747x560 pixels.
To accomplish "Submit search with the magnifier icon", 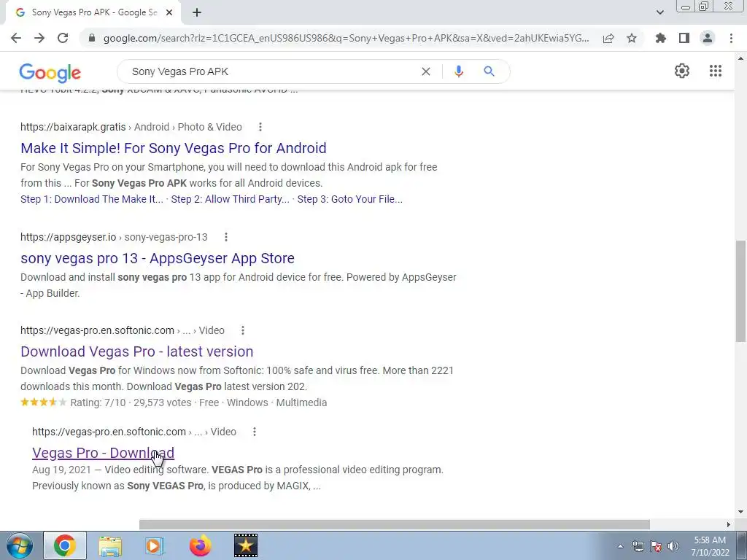I will click(x=489, y=71).
